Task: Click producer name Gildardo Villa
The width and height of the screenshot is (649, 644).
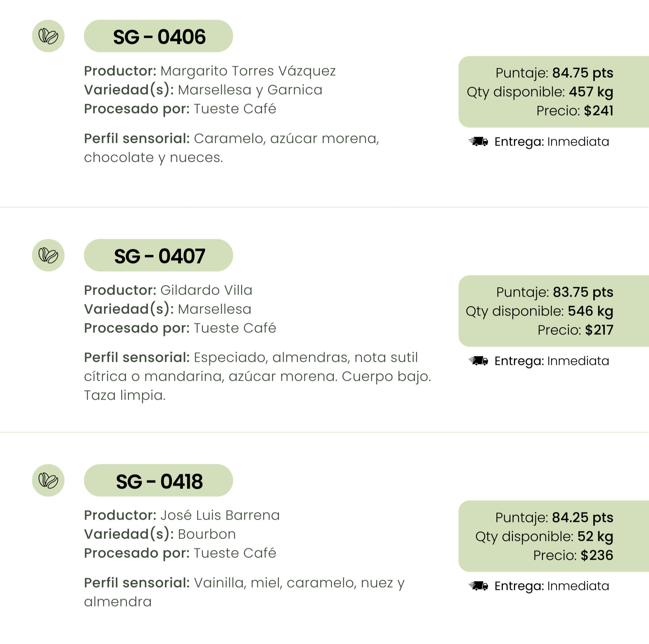Action: pos(206,290)
